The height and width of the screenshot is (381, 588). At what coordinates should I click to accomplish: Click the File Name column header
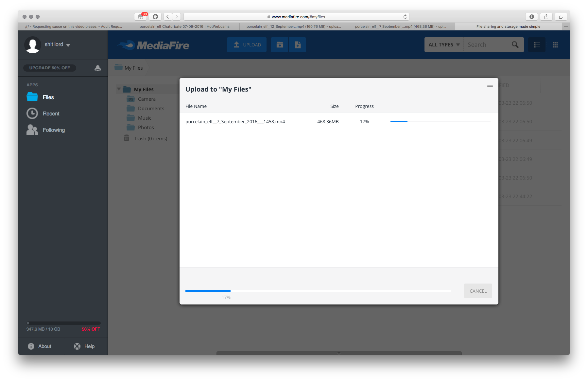(196, 106)
